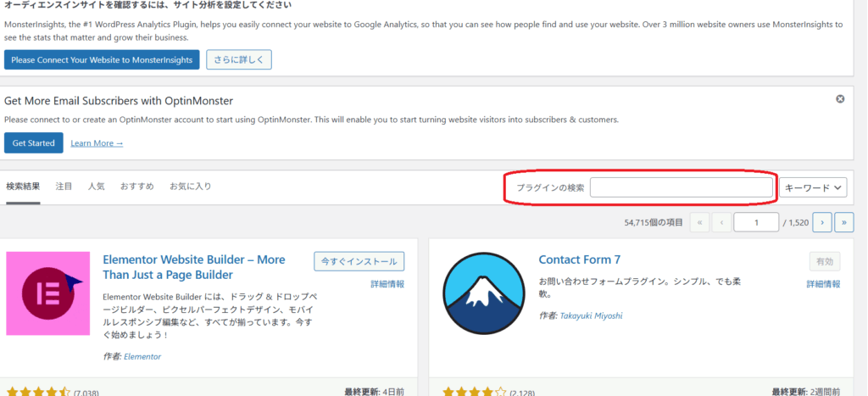Open Elementor Website Builder title link

click(x=194, y=267)
